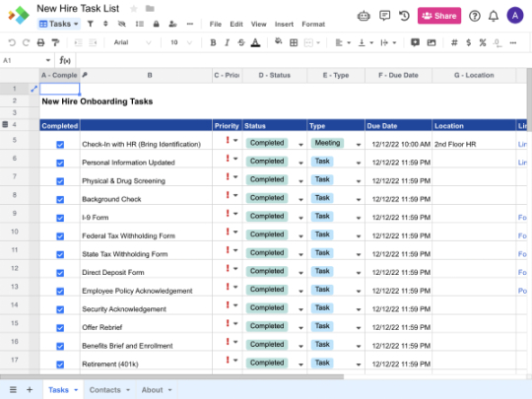Screen dimensions: 532x399
Task: Open the account avatar A
Action: [514, 15]
